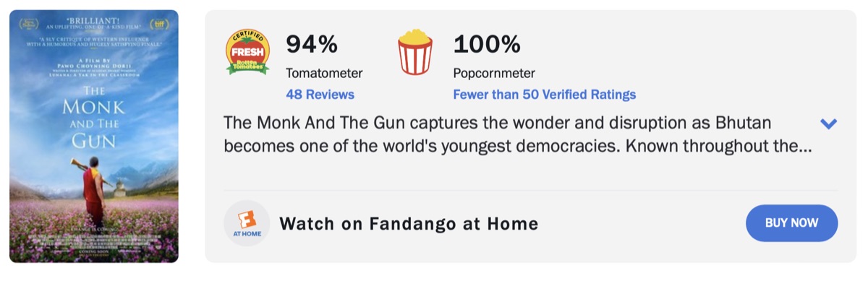Expand the movie synopsis with the chevron
The width and height of the screenshot is (868, 299).
828,123
